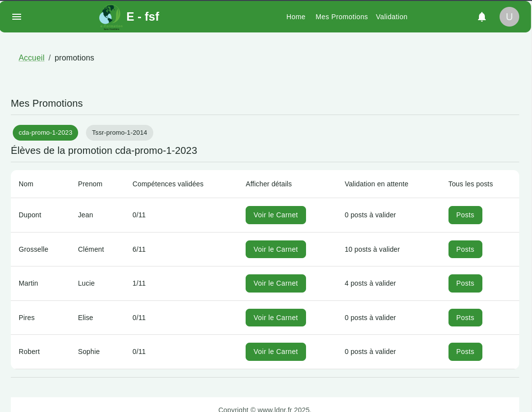Viewport: 532px width, 412px height.
Task: Switch to Tssr-promo-1-2014 promotion chip
Action: tap(119, 133)
